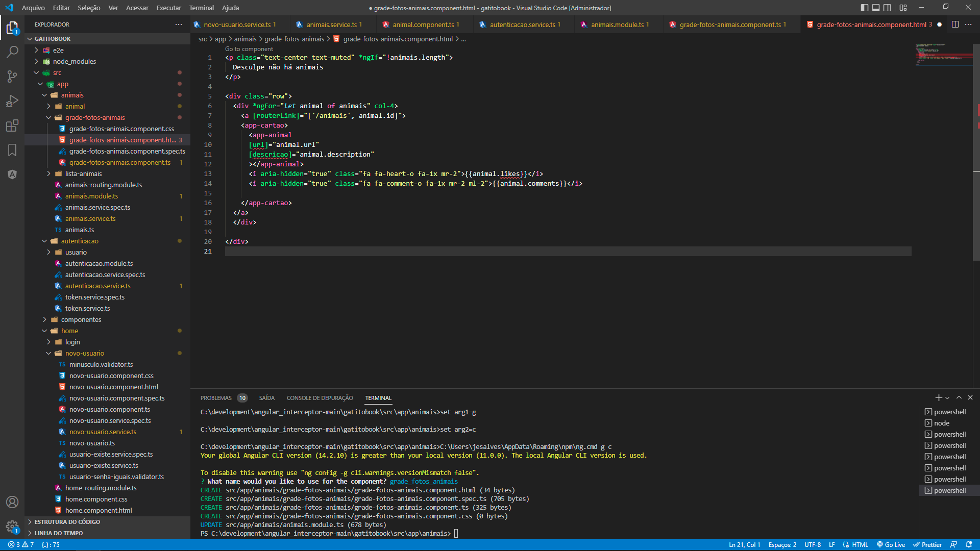Open the Explorer view in activity bar
Screen dimensions: 980x551
point(12,28)
